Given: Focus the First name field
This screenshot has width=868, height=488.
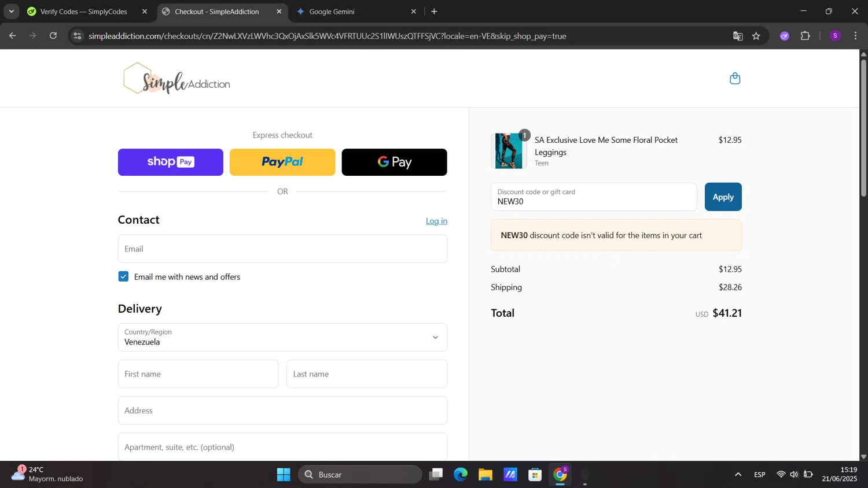Looking at the screenshot, I should tap(198, 374).
